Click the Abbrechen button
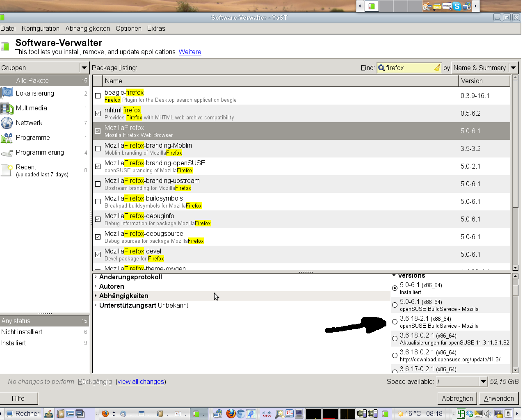 click(x=457, y=398)
